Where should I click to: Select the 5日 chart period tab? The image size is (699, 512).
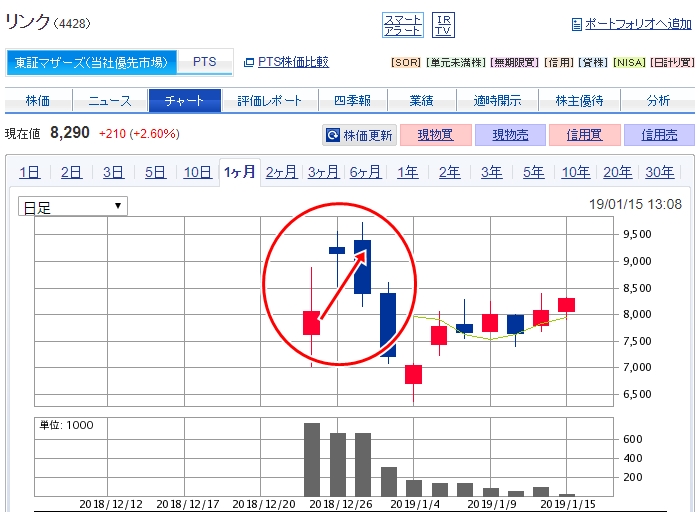coord(155,172)
